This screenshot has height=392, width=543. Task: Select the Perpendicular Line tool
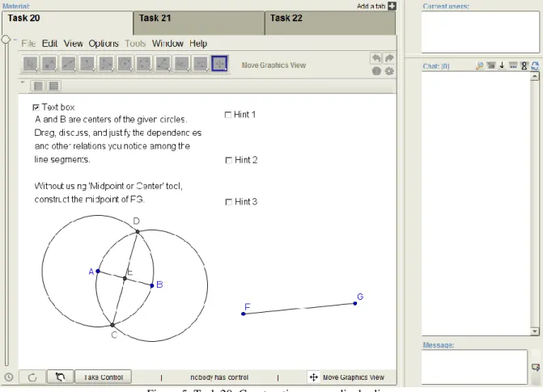(87, 64)
